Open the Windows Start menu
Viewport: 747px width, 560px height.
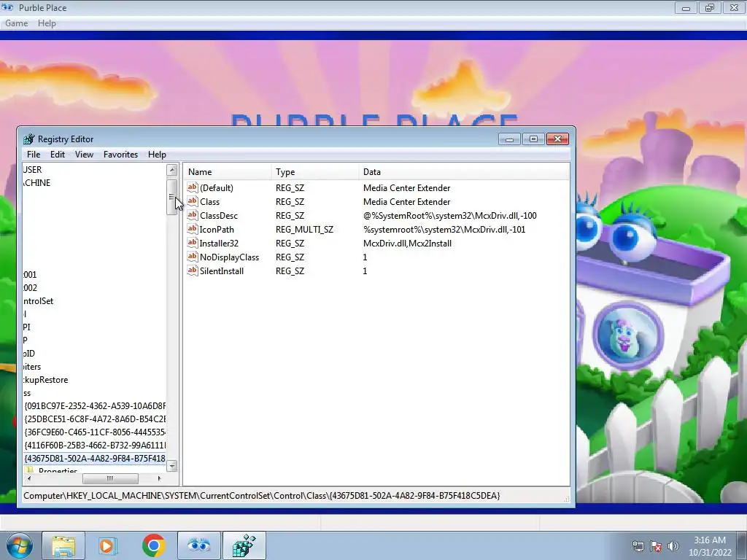[x=19, y=545]
